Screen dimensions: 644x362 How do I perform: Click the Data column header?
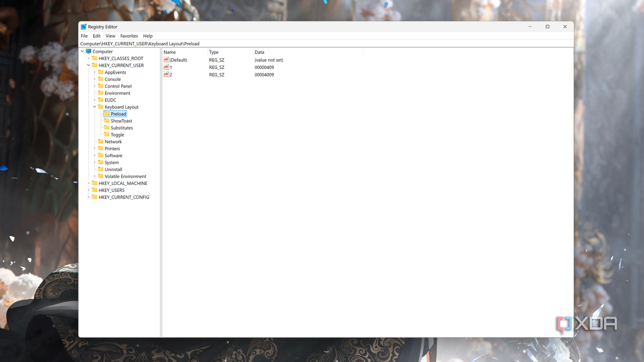point(308,52)
